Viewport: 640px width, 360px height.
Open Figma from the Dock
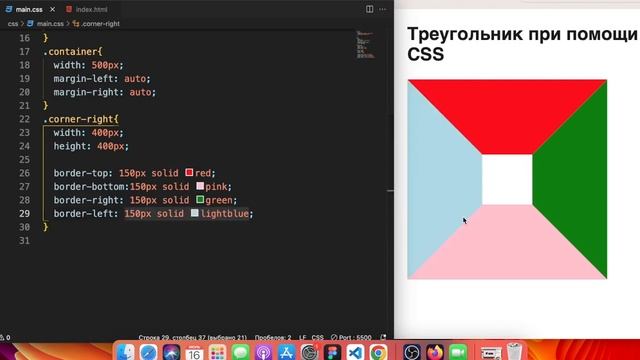click(332, 352)
